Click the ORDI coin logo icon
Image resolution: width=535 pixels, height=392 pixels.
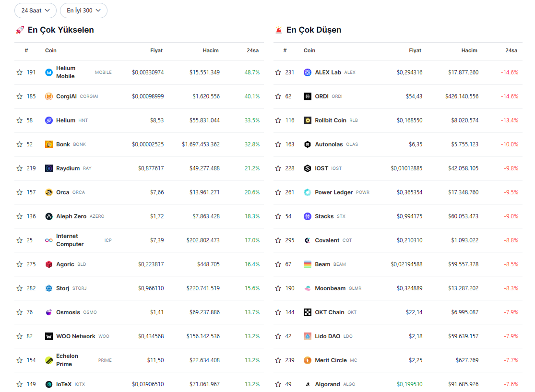(x=308, y=96)
